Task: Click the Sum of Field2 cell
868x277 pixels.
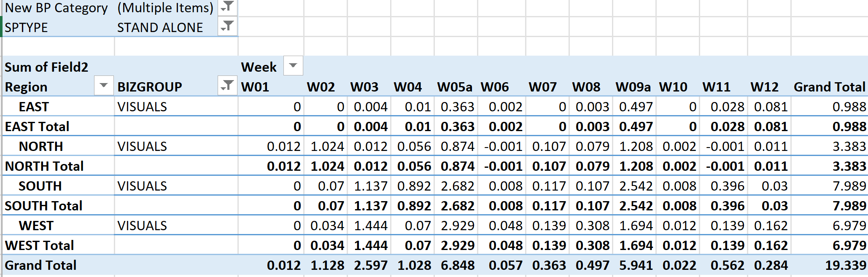Action: [x=46, y=67]
